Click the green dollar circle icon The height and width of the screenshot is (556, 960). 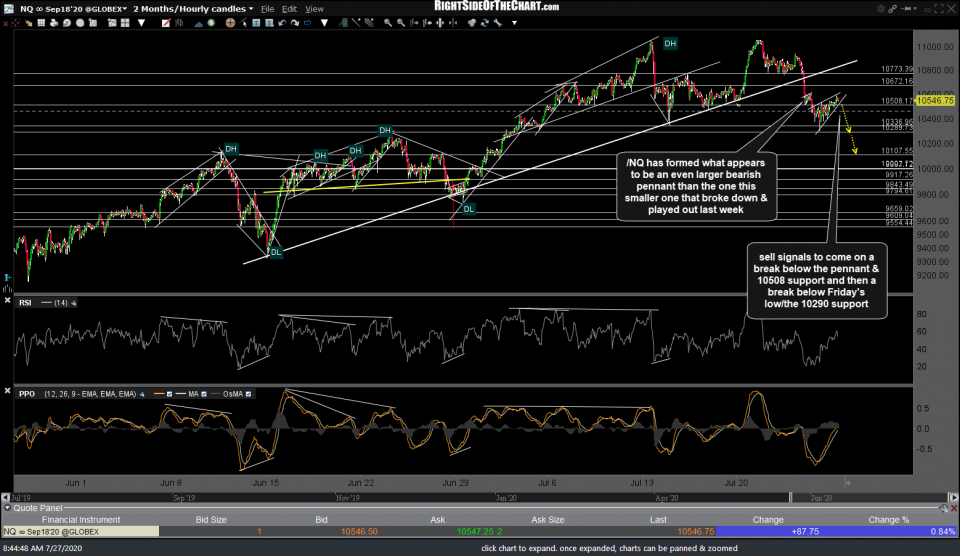(x=211, y=23)
